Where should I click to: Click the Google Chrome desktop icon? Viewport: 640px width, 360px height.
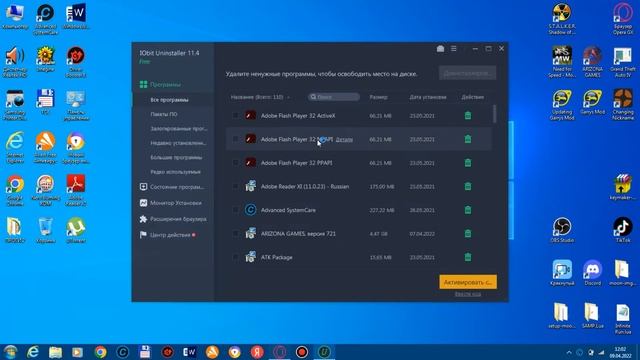click(15, 190)
